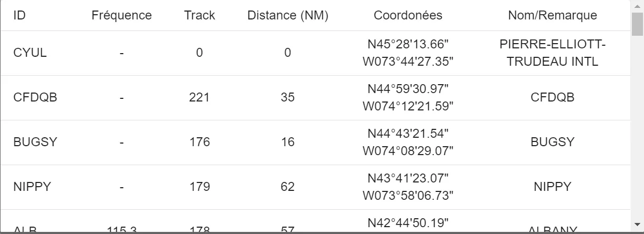Click PIERRE-ELLIOTT-TRUDEAU INTL name cell
Image resolution: width=644 pixels, height=234 pixels.
pyautogui.click(x=552, y=53)
